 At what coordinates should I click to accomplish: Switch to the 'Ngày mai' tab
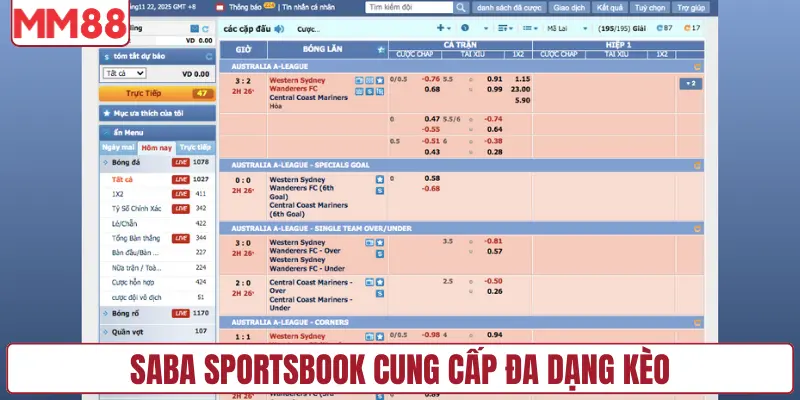(118, 147)
